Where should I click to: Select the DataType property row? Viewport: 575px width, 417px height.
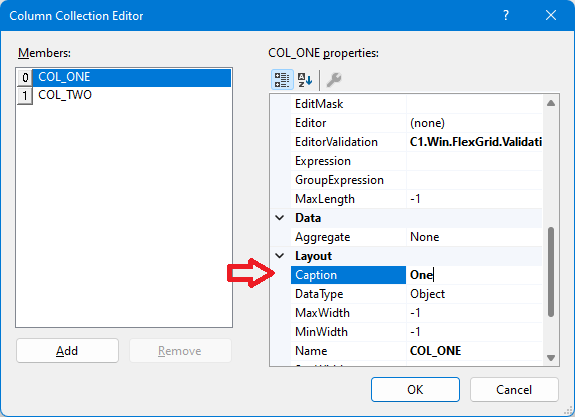click(416, 294)
